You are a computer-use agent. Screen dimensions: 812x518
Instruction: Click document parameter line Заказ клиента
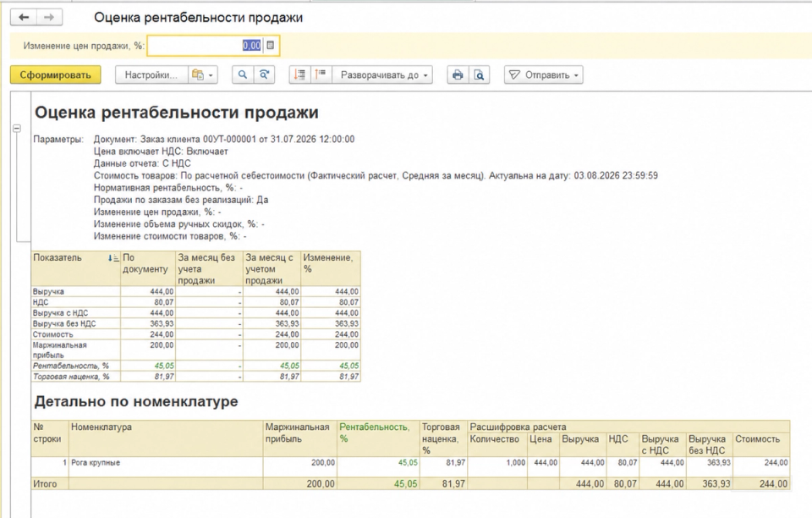coord(224,140)
